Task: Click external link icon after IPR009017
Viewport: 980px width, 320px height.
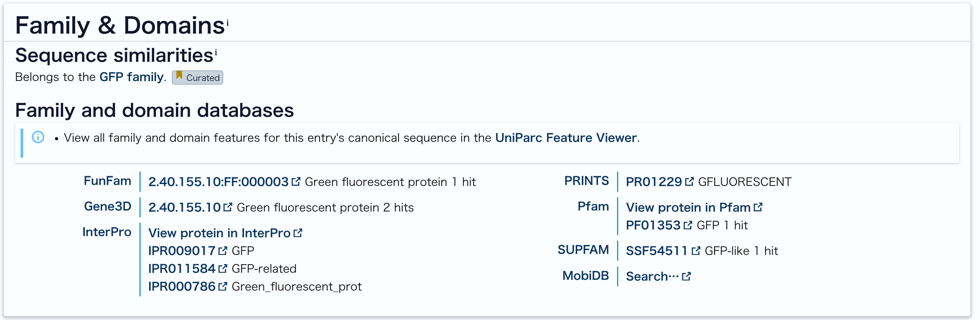Action: (223, 251)
